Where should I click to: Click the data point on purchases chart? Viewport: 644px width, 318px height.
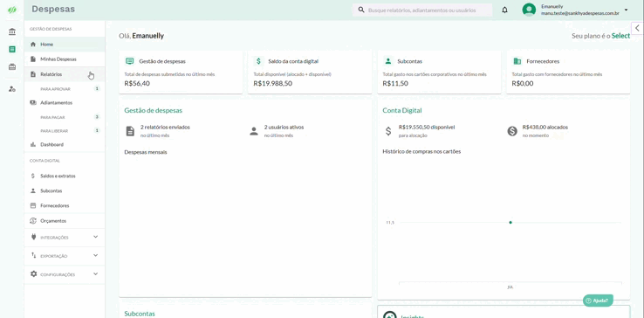tap(510, 223)
